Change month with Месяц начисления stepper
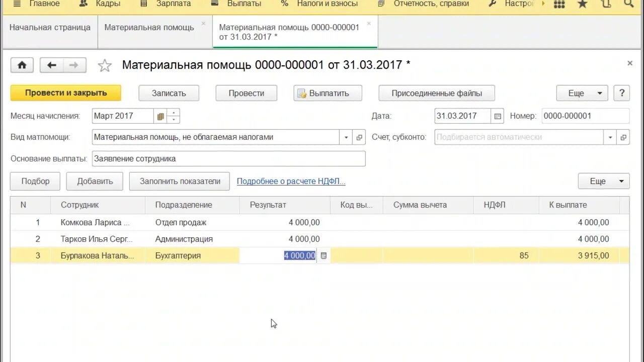The width and height of the screenshot is (644, 362). coord(173,116)
